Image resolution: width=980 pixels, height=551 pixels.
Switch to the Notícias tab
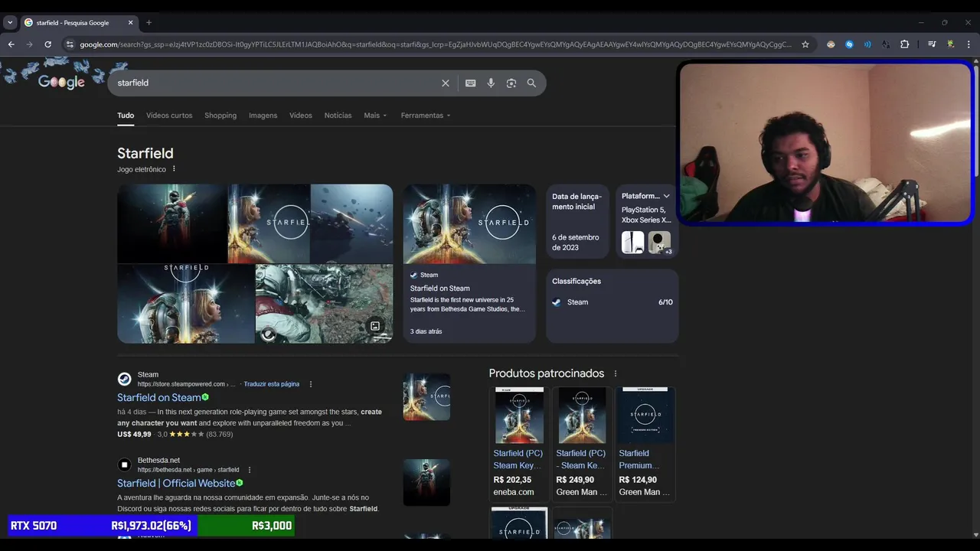(x=338, y=116)
